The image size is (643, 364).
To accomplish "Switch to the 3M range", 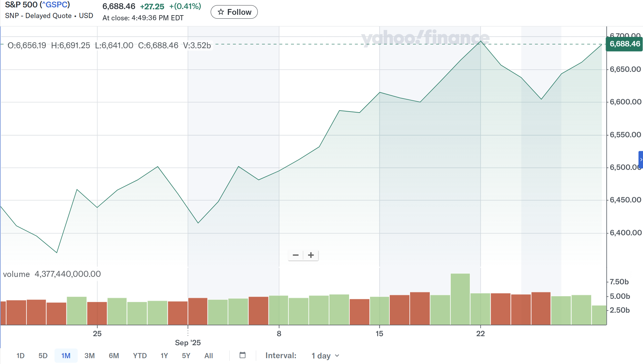I will pos(89,356).
